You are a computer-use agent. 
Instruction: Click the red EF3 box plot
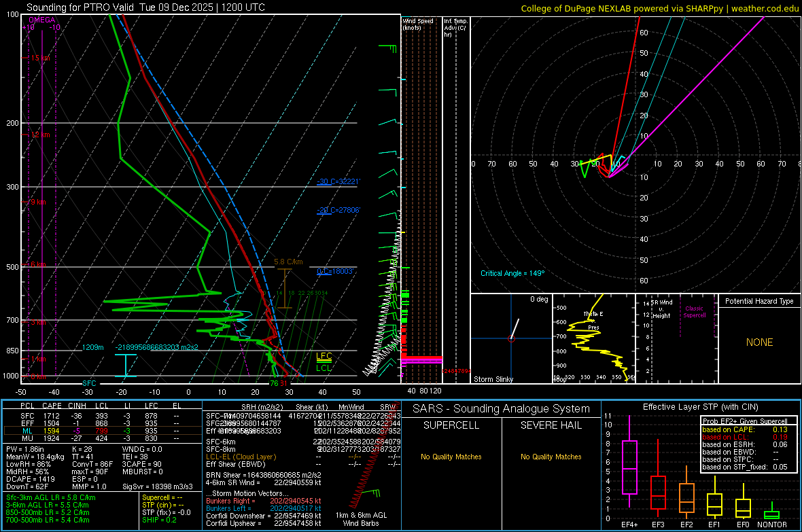pos(658,493)
